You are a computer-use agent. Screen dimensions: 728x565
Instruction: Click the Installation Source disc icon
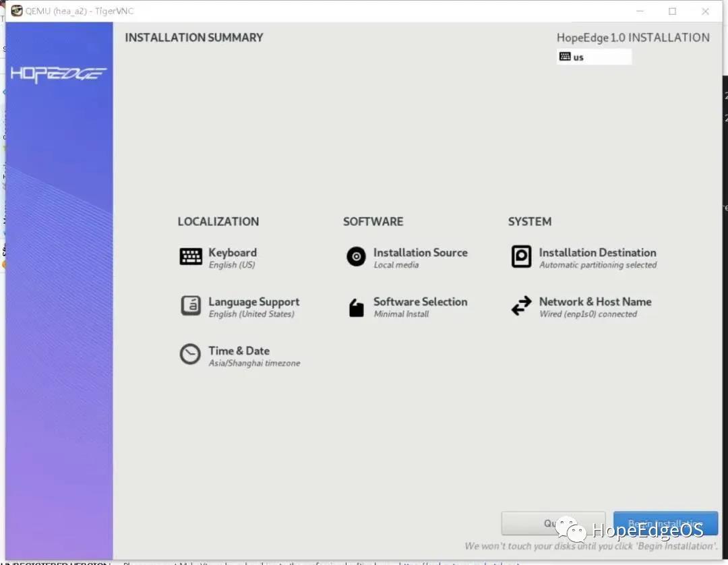click(x=356, y=256)
